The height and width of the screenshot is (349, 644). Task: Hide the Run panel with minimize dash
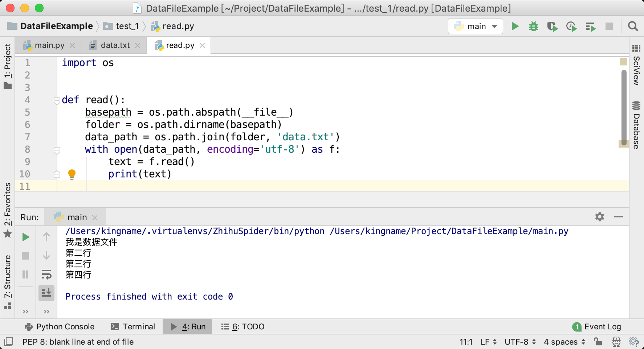(x=619, y=217)
